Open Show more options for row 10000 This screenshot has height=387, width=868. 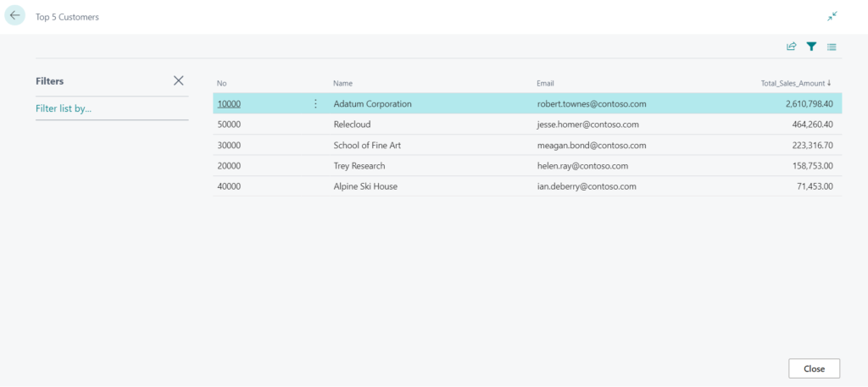coord(315,103)
